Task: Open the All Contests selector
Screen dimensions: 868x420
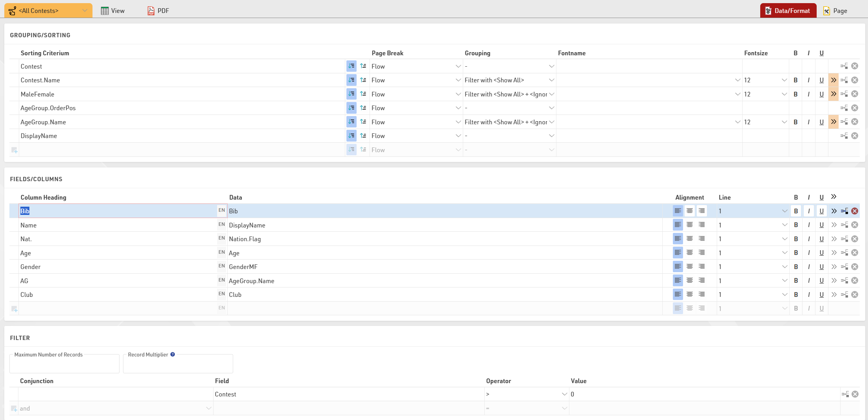Action: pyautogui.click(x=48, y=11)
